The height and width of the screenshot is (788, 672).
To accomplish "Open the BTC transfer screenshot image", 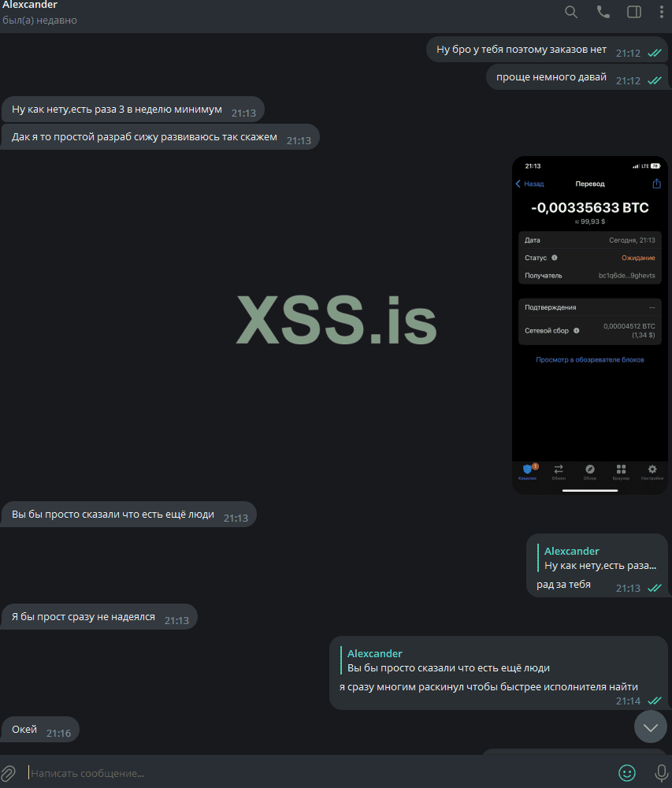I will pyautogui.click(x=589, y=325).
